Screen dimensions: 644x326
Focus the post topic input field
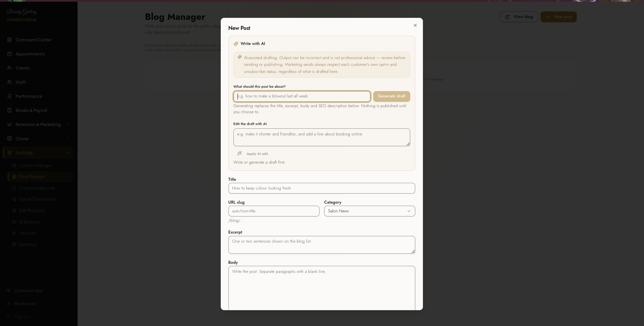pyautogui.click(x=302, y=96)
